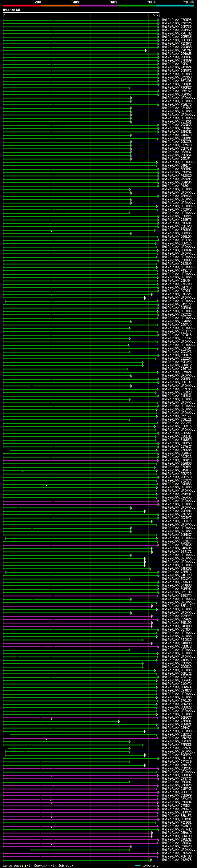Open hit UniRef100_A4S1T8
197x868 pixels.
177,271
